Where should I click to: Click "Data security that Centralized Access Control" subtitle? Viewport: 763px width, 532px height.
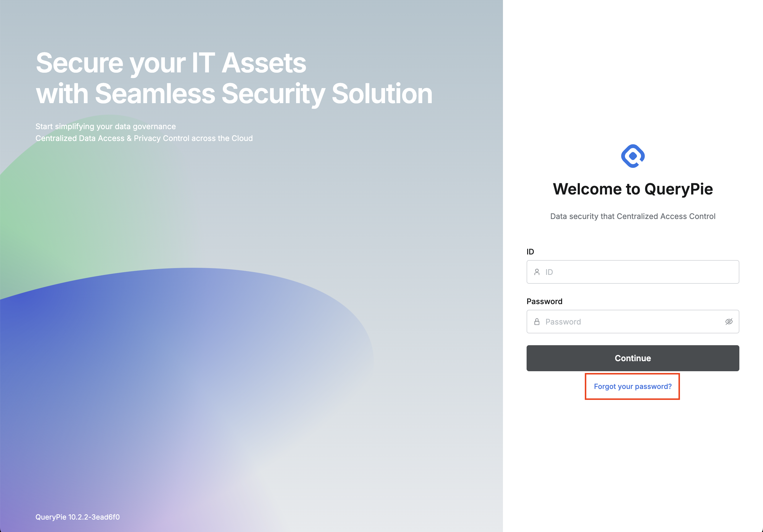pos(632,216)
